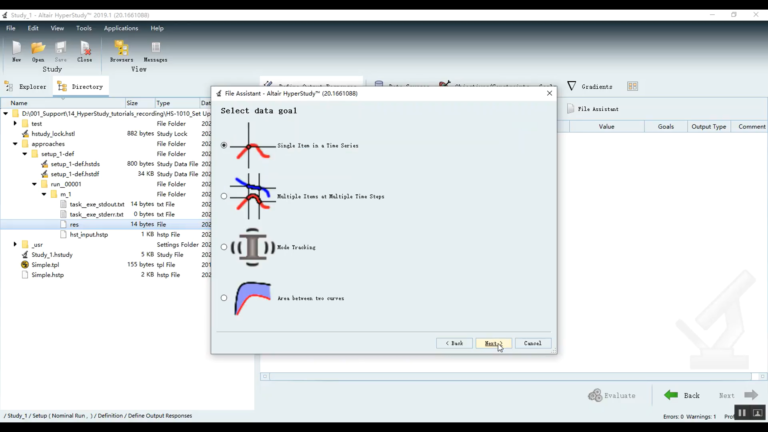Collapse the root D:\001_Support folder

point(5,113)
